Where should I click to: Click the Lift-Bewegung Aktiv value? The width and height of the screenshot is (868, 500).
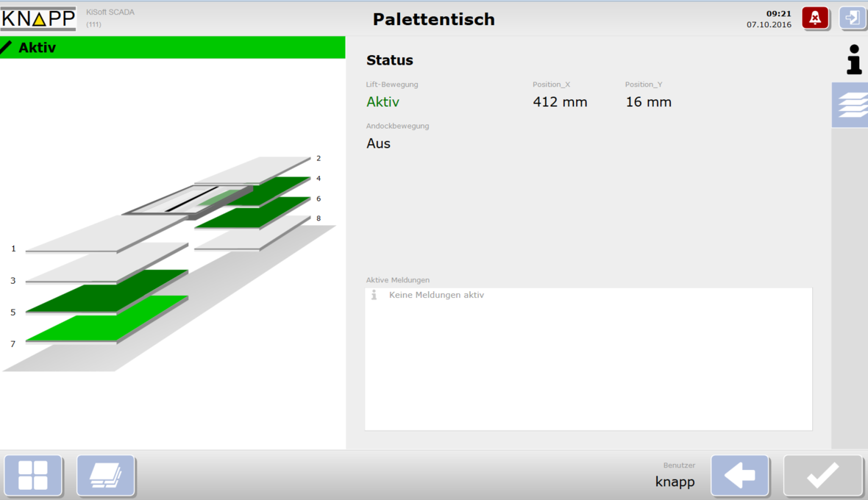click(x=383, y=102)
